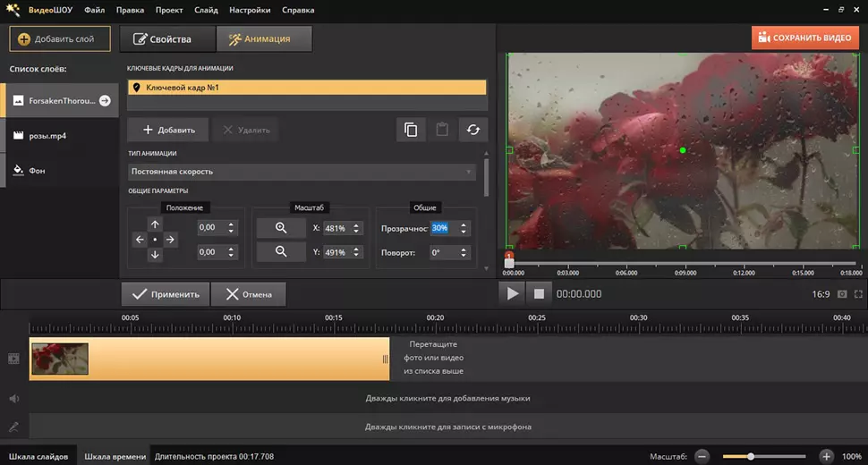The image size is (868, 465).
Task: Move layer up with the up arrow
Action: coord(155,224)
